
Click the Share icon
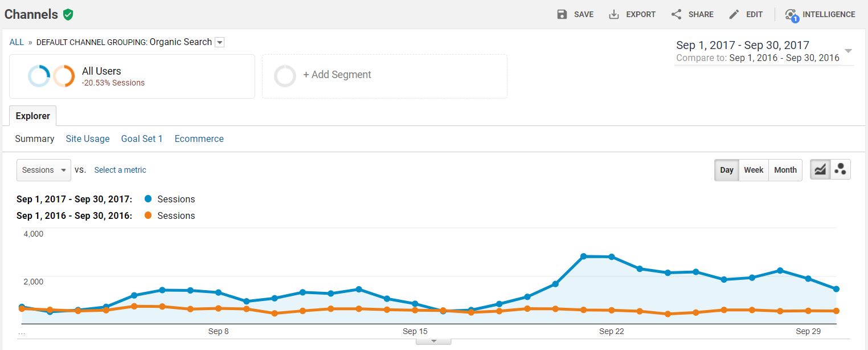click(676, 14)
